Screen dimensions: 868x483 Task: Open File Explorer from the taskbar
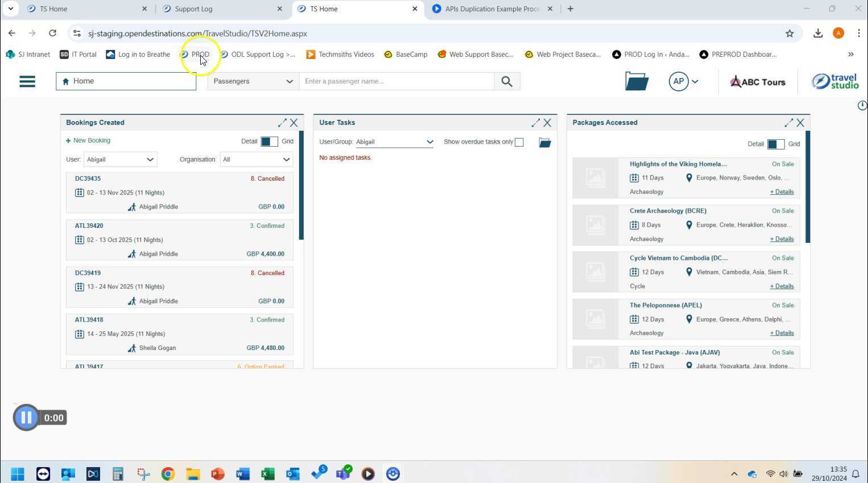(193, 474)
